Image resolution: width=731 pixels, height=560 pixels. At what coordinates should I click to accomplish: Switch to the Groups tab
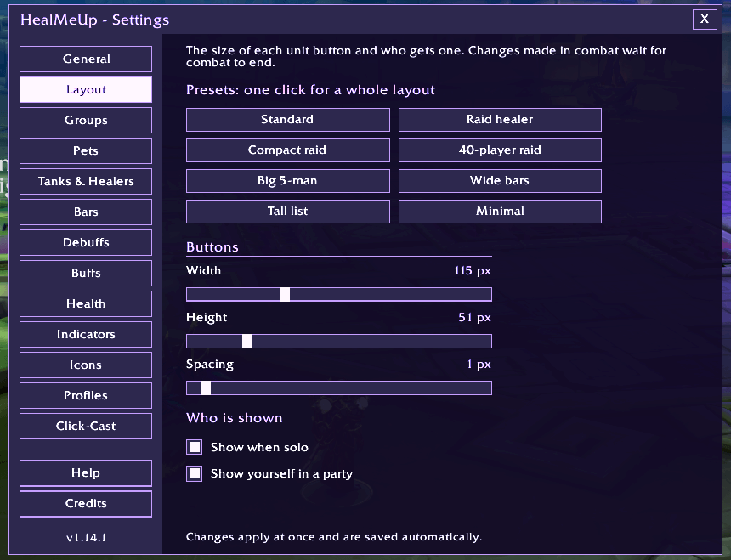(86, 120)
